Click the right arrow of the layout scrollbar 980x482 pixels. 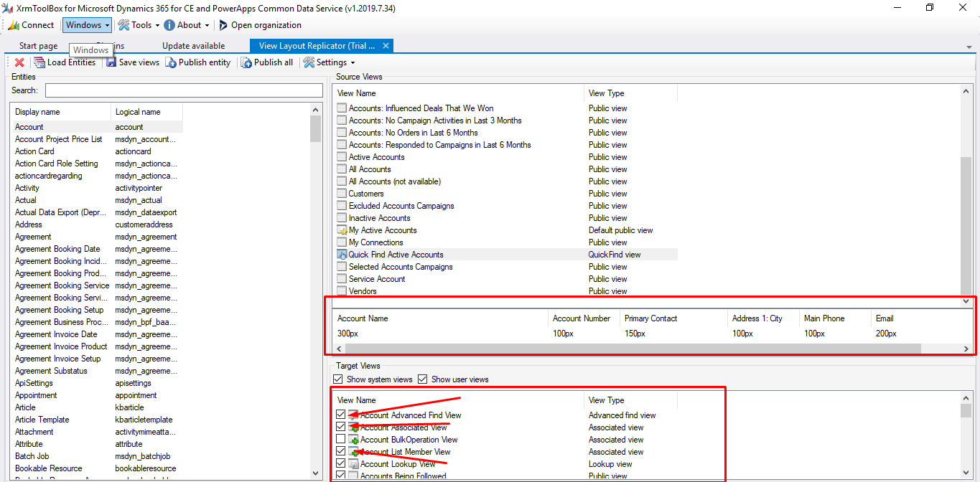966,349
